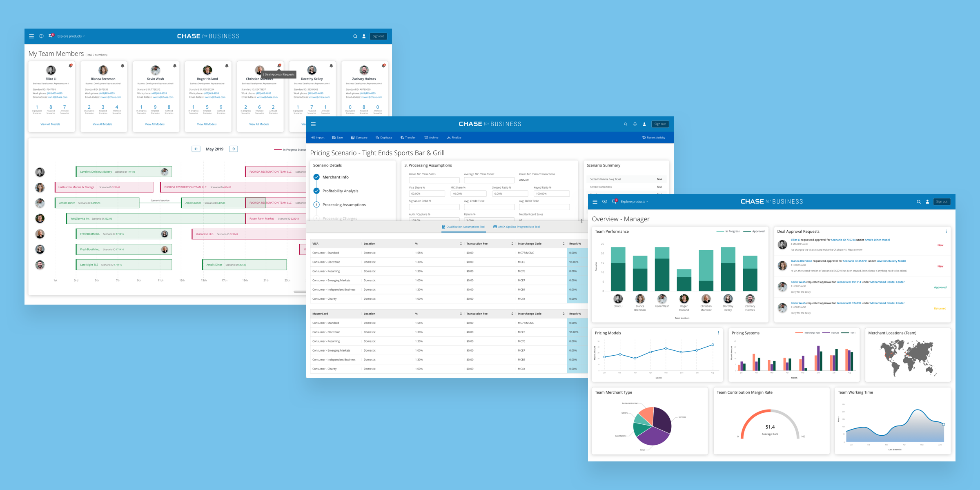Click search icon in Pricing Scenario window
Image resolution: width=980 pixels, height=490 pixels.
(x=625, y=124)
